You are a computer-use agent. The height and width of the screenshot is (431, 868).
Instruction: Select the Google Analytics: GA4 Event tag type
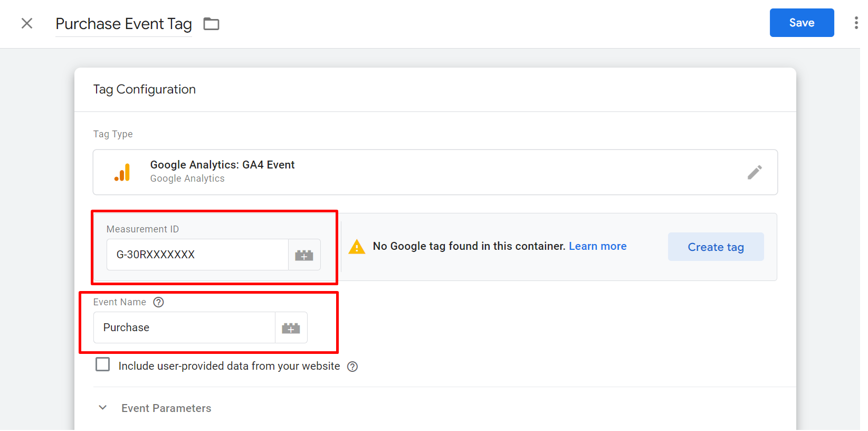click(x=435, y=172)
